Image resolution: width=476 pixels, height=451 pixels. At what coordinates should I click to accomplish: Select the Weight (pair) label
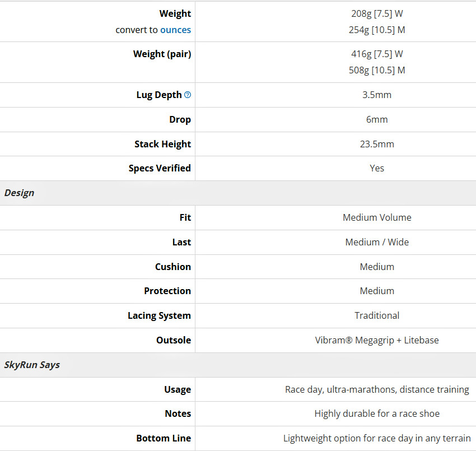(x=162, y=54)
